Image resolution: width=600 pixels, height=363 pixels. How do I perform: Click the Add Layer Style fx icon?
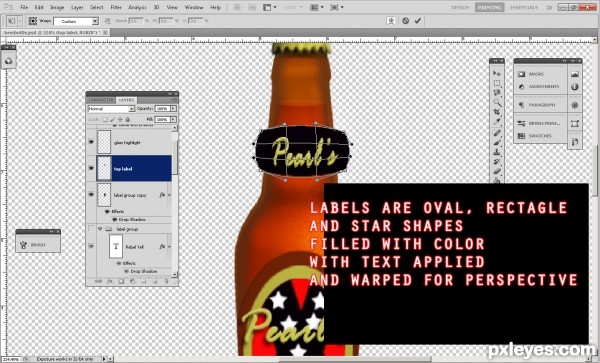pos(110,281)
